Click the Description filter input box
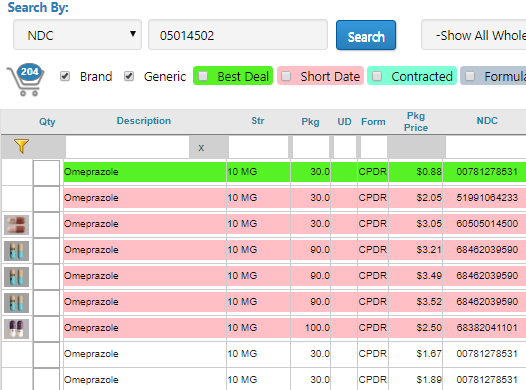This screenshot has width=526, height=390. pyautogui.click(x=127, y=147)
